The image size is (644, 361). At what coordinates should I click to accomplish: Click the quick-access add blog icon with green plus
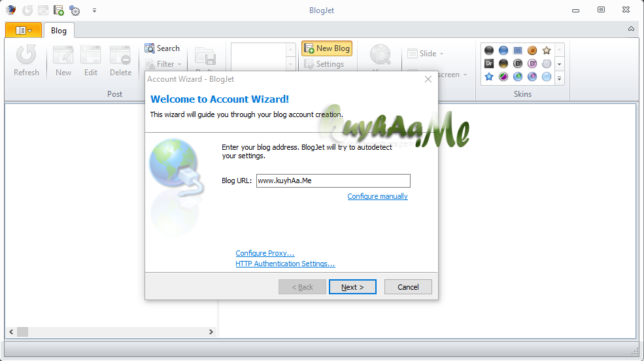click(x=59, y=10)
